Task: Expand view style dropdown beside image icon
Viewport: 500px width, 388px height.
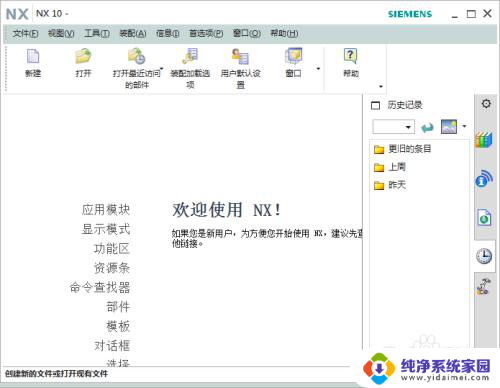Action: coord(464,126)
